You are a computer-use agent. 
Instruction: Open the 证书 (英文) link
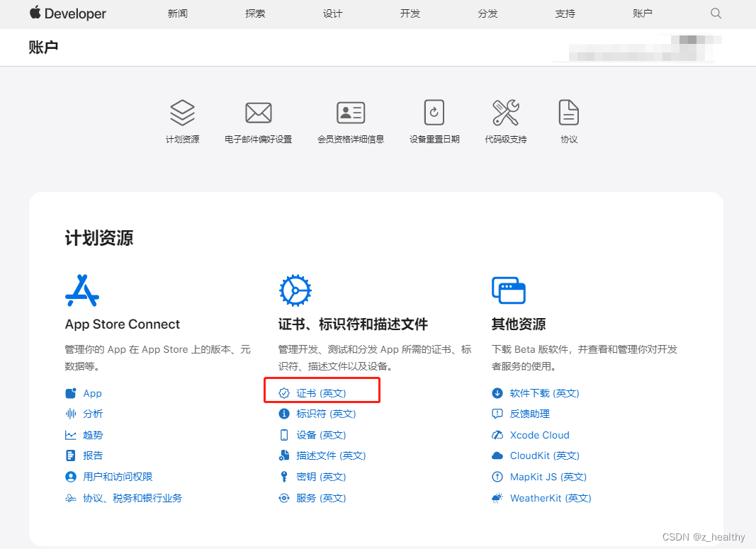[321, 393]
